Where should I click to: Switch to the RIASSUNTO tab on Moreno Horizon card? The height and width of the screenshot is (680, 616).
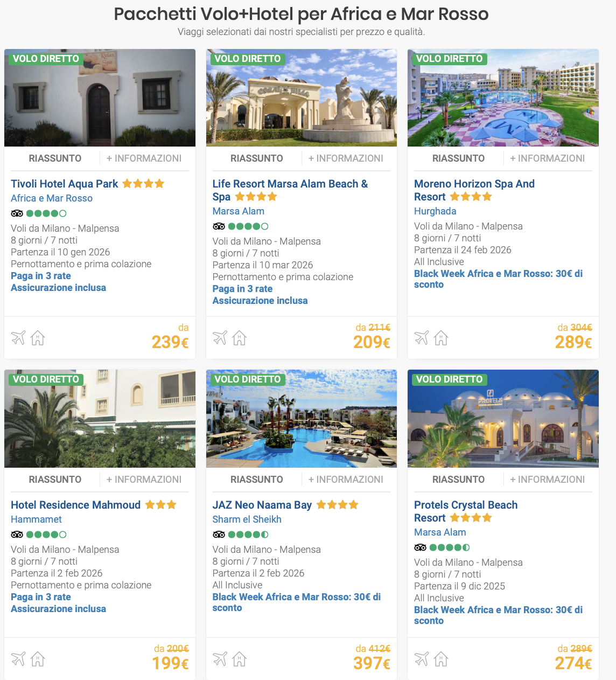pos(458,158)
